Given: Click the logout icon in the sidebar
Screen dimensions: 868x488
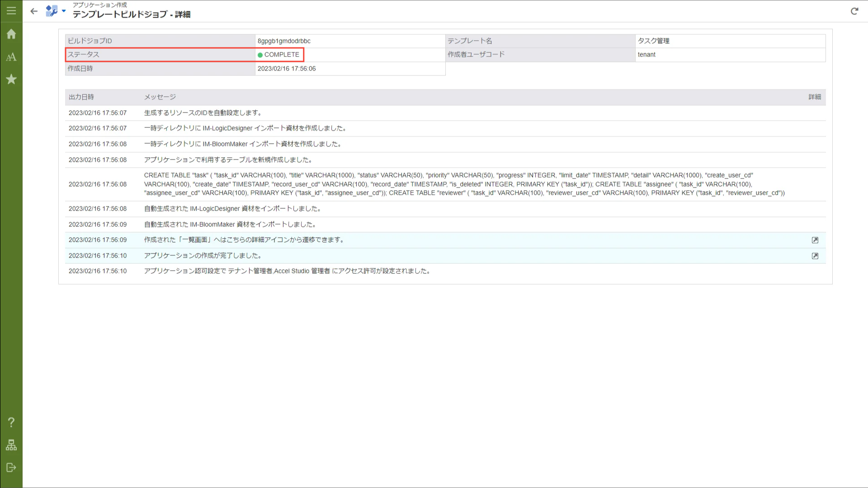Looking at the screenshot, I should [11, 468].
